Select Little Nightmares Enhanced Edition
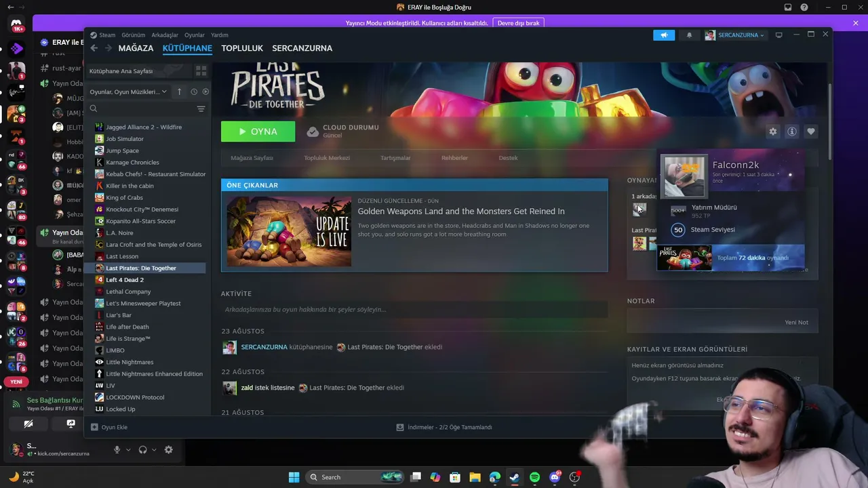 154,374
